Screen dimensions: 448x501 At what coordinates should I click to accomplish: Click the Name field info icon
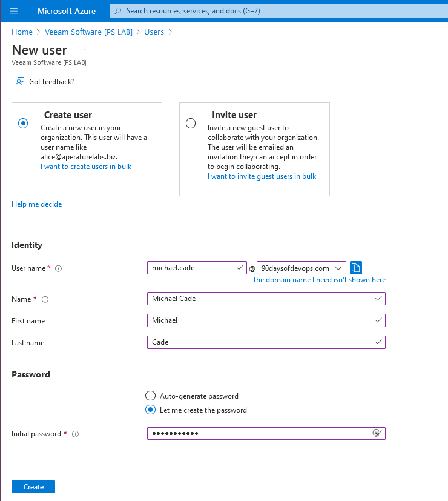(x=45, y=299)
